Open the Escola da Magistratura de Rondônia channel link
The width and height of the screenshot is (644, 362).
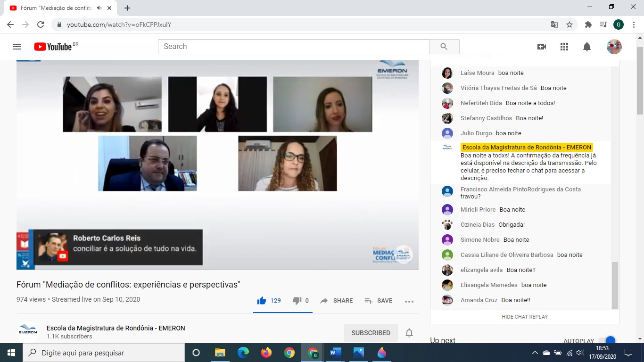tap(116, 328)
